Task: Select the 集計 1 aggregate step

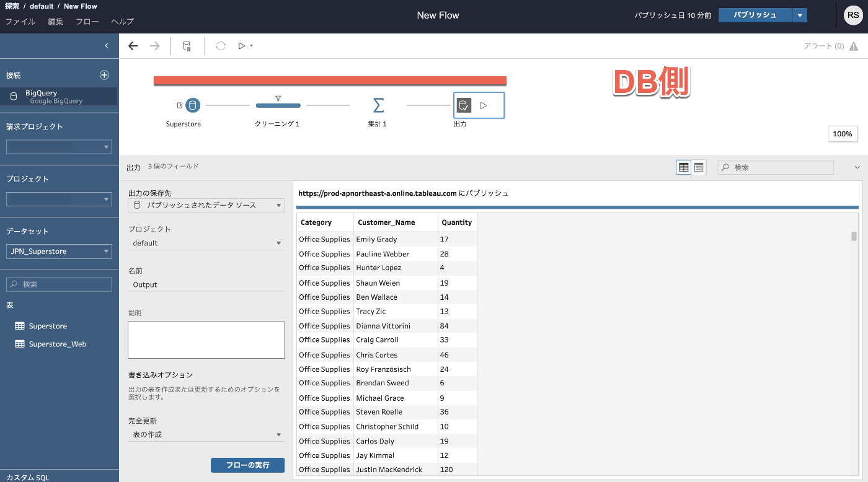Action: [378, 105]
